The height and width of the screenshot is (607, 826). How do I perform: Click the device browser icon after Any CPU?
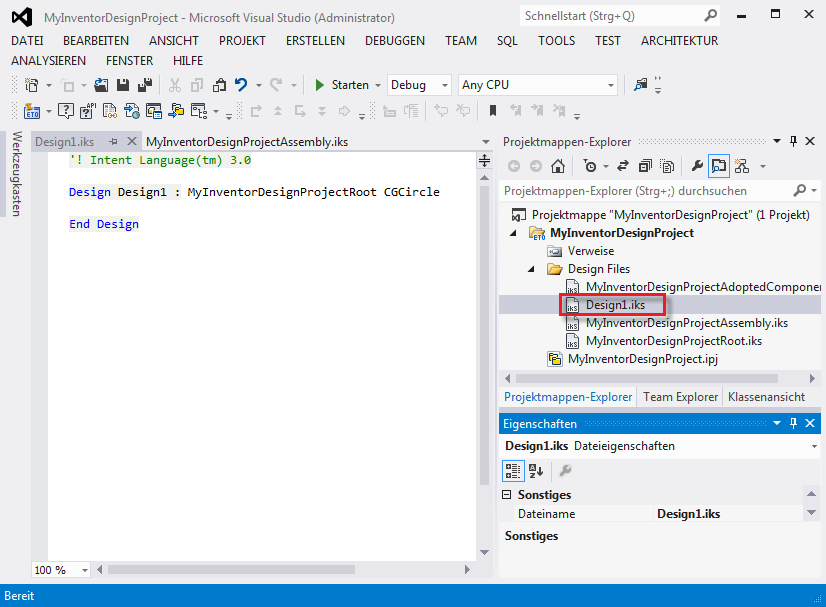(640, 85)
